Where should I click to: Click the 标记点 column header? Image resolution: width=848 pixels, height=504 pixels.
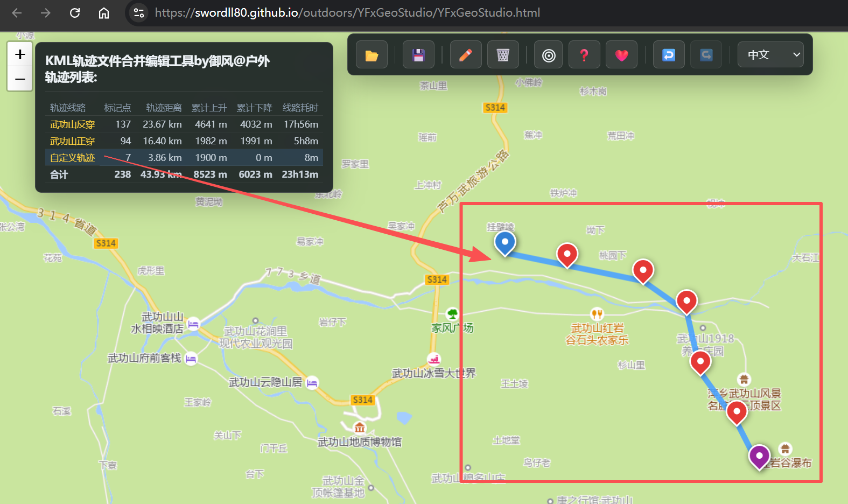click(x=117, y=108)
